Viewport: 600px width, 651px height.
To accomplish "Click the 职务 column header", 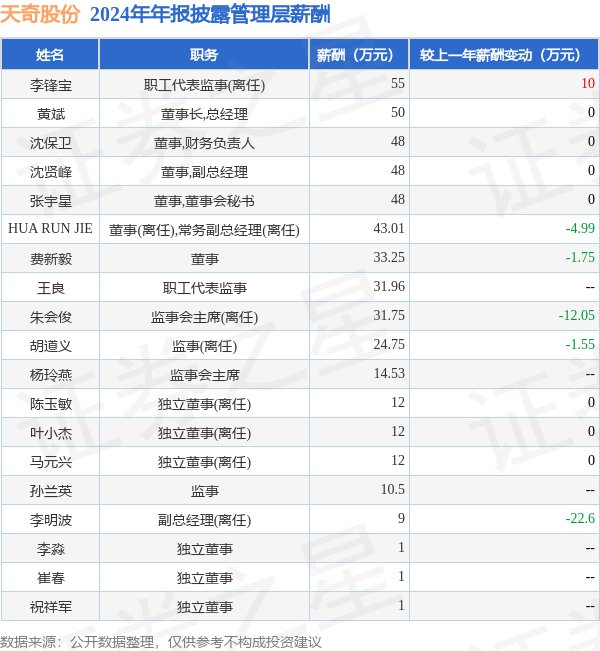I will (x=204, y=54).
